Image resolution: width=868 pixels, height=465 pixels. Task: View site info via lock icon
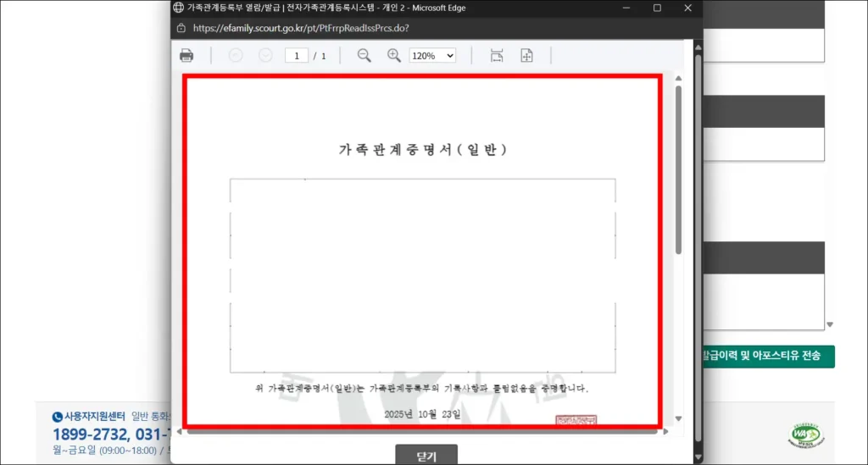coord(181,28)
